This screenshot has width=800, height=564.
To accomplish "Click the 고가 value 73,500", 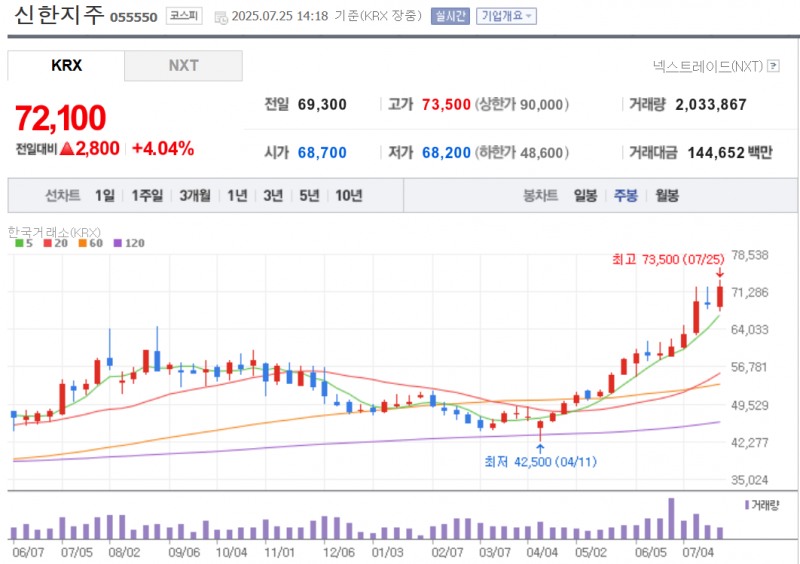I will [446, 105].
